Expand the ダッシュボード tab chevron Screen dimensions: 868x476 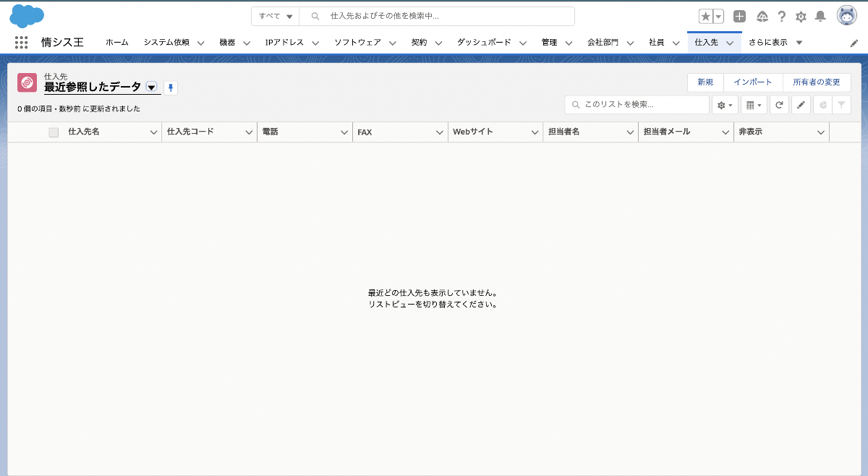coord(522,43)
